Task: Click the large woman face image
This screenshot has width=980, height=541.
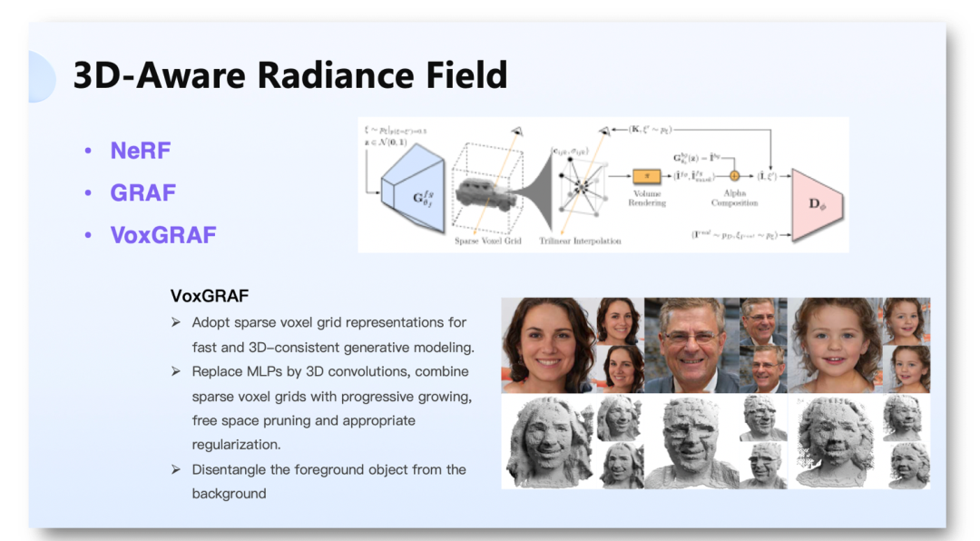Action: pyautogui.click(x=548, y=345)
